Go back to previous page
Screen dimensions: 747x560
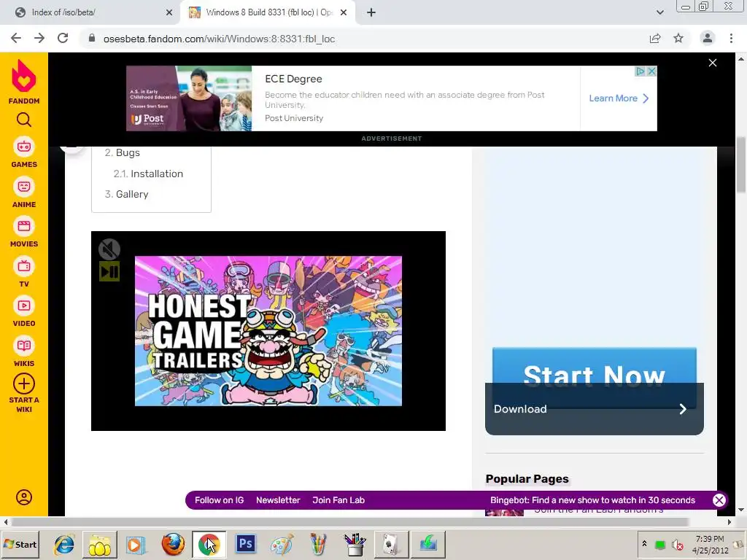click(x=16, y=38)
